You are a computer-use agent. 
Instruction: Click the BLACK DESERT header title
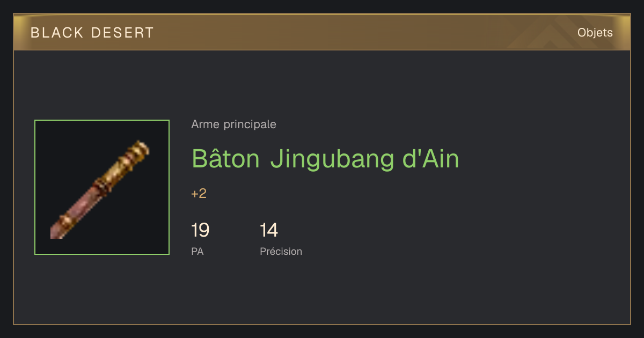[92, 33]
